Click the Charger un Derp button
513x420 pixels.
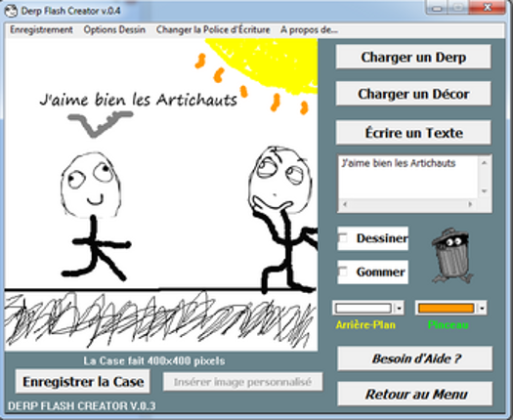tap(413, 57)
